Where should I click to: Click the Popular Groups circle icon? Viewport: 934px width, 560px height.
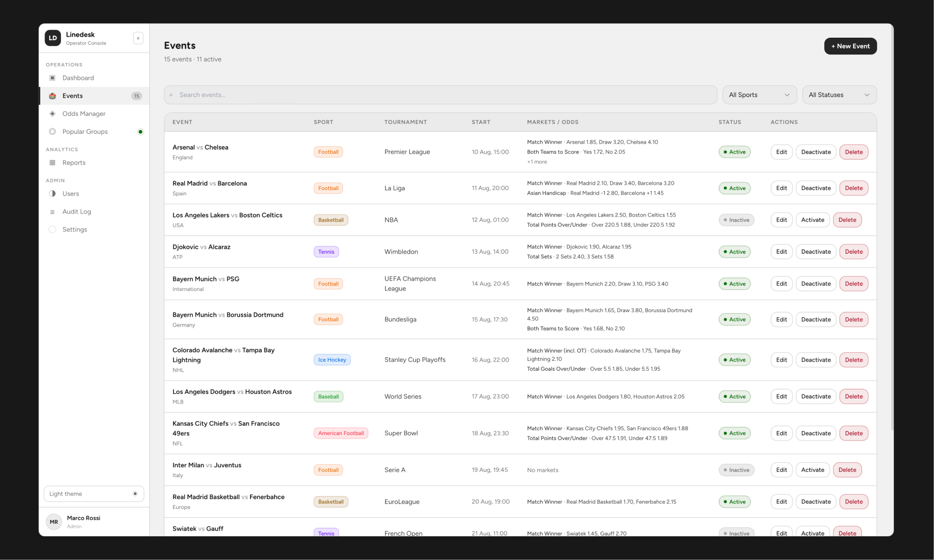coord(53,131)
